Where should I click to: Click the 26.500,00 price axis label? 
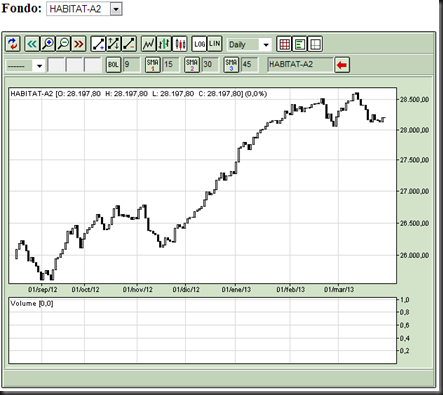point(414,223)
